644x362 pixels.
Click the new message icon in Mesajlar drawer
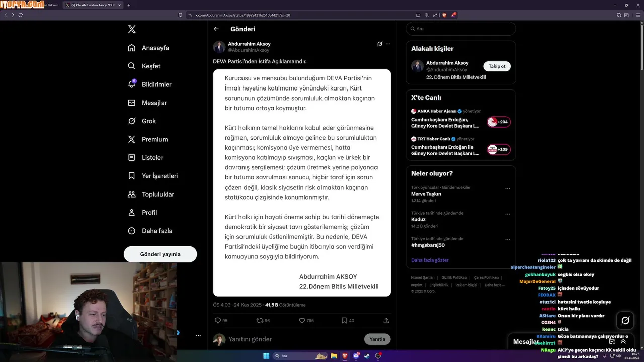612,341
